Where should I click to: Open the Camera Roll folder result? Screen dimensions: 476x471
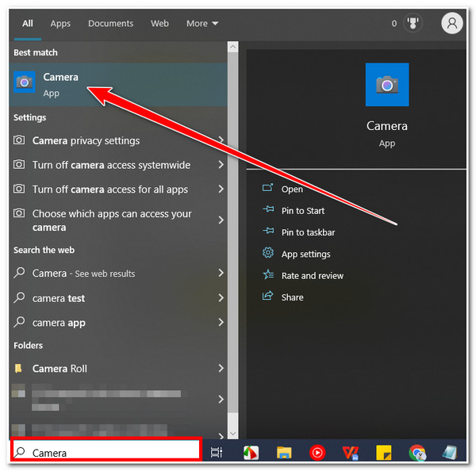click(118, 369)
